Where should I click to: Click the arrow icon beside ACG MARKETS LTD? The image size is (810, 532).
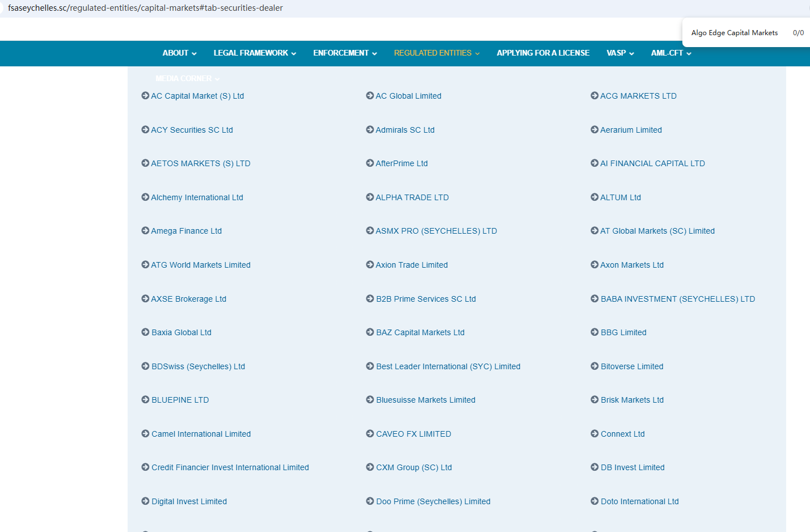(x=594, y=96)
